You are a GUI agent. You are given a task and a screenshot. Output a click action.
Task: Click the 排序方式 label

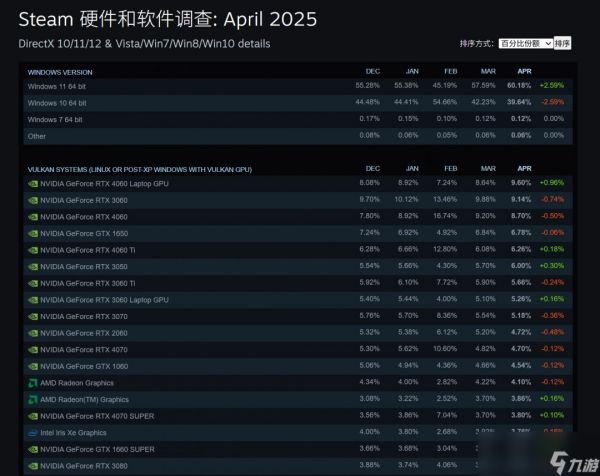tap(476, 44)
